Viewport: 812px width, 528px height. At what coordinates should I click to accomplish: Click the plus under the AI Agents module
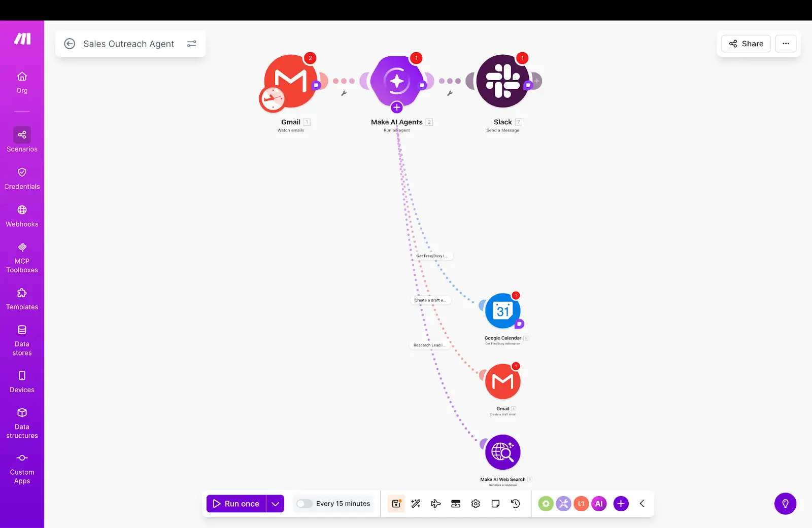click(x=397, y=108)
